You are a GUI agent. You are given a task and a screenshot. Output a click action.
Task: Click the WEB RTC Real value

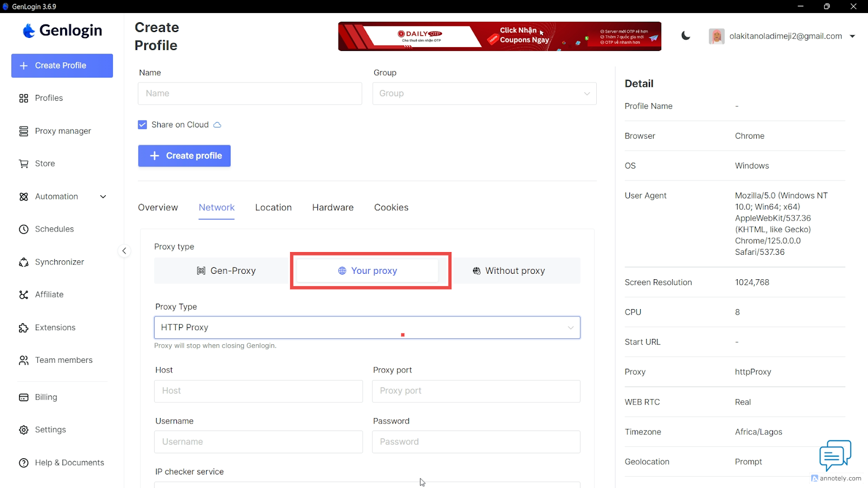pyautogui.click(x=743, y=402)
